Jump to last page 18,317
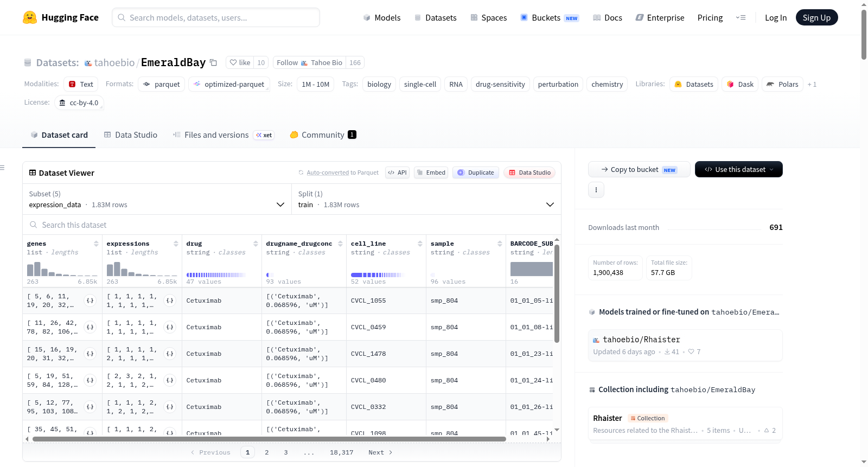Screen dimensions: 868x467 (x=341, y=452)
